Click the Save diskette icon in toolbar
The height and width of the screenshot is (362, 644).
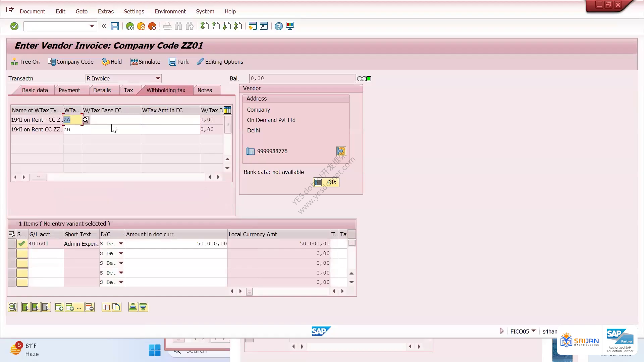[x=115, y=26]
